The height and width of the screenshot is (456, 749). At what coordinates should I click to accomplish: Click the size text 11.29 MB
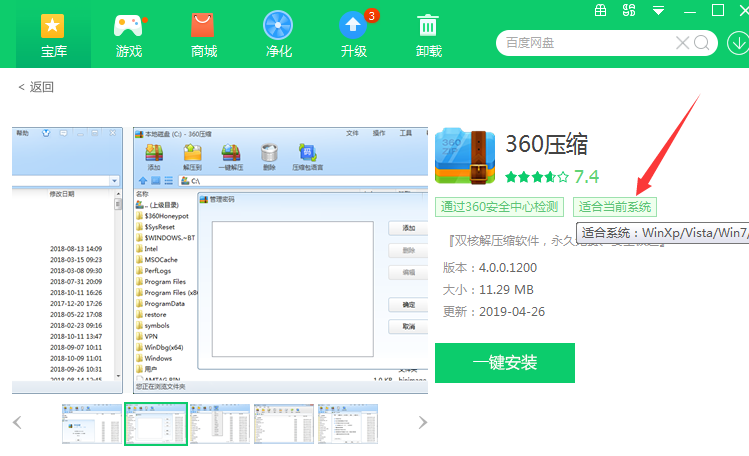506,290
